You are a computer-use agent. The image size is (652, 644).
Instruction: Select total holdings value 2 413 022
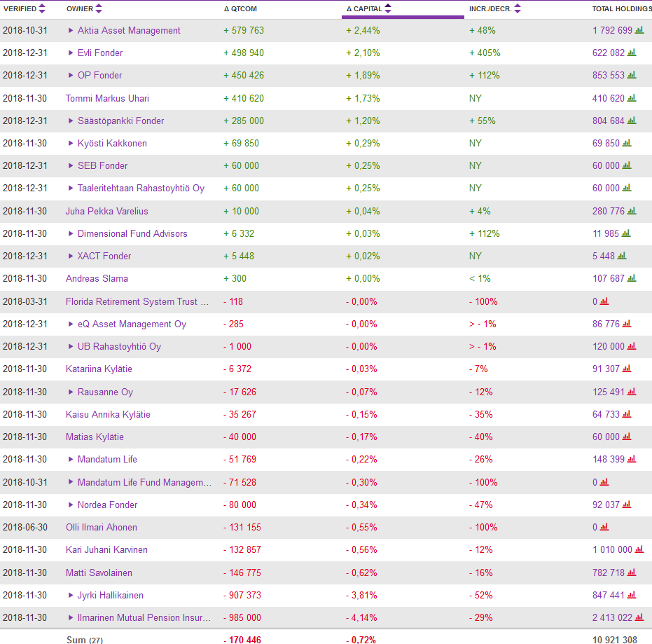612,617
